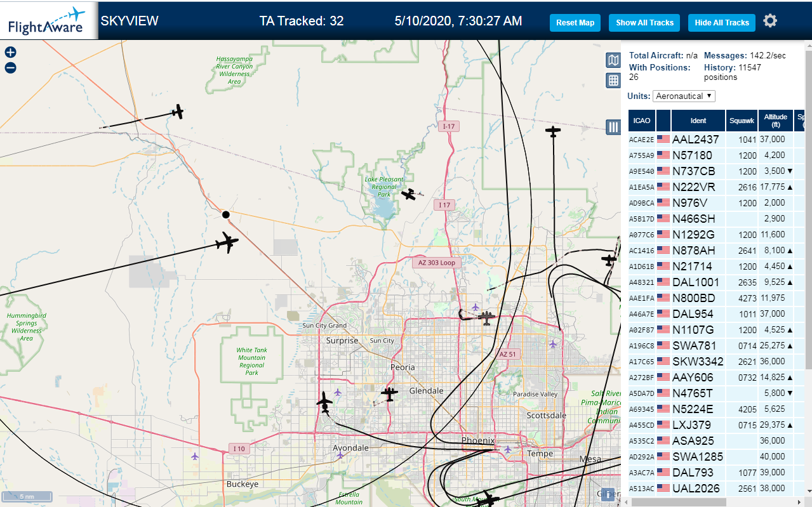This screenshot has height=507, width=812.
Task: Toggle the sidebar columns handle icon
Action: [x=613, y=127]
